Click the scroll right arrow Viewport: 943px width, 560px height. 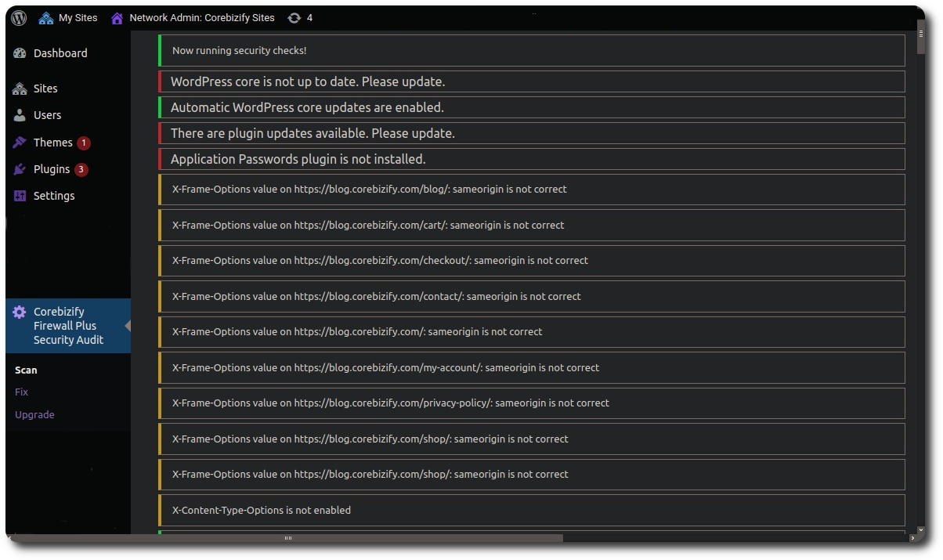click(912, 538)
